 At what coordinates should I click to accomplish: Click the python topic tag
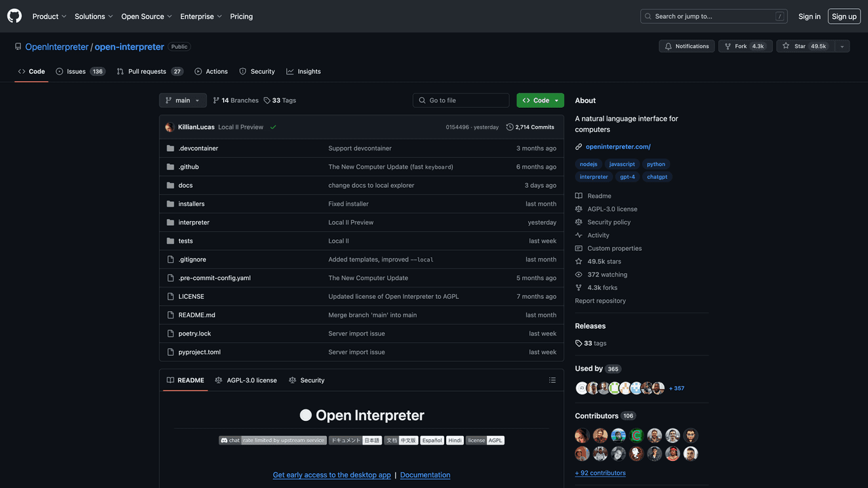(x=656, y=164)
